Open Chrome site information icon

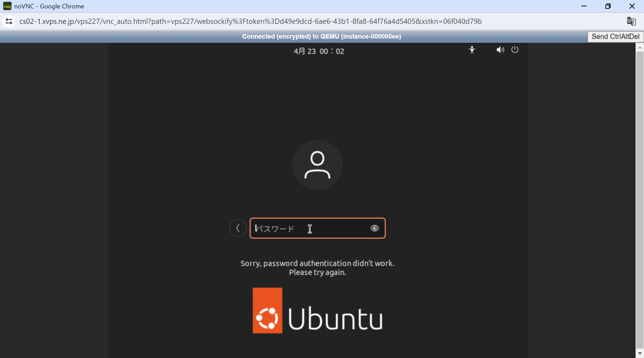(9, 21)
